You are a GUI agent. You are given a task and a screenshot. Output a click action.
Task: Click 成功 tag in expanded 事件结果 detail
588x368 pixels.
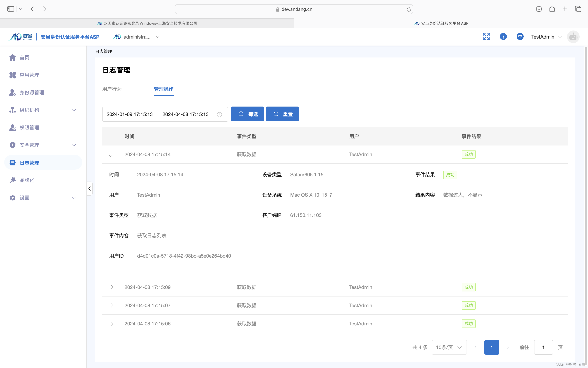[x=450, y=175]
